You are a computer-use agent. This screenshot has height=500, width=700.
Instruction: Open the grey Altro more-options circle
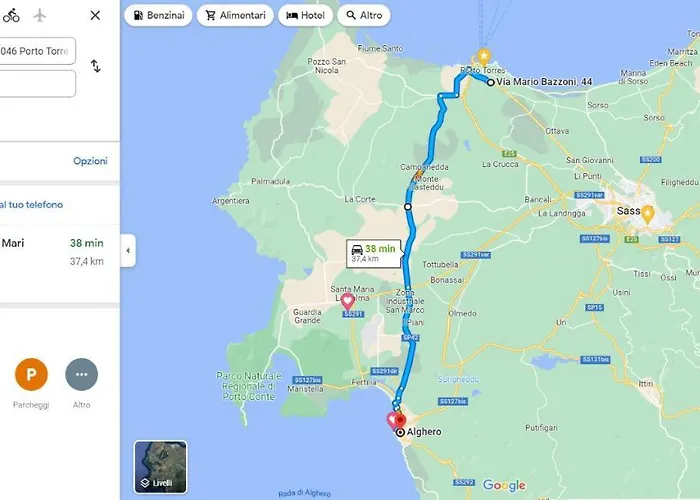coord(82,374)
